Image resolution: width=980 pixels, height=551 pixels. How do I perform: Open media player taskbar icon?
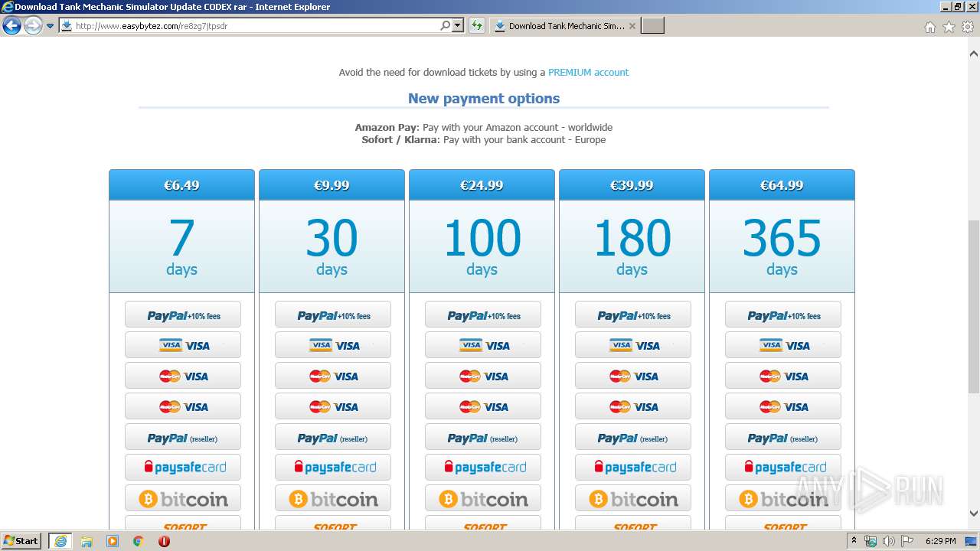[x=113, y=541]
